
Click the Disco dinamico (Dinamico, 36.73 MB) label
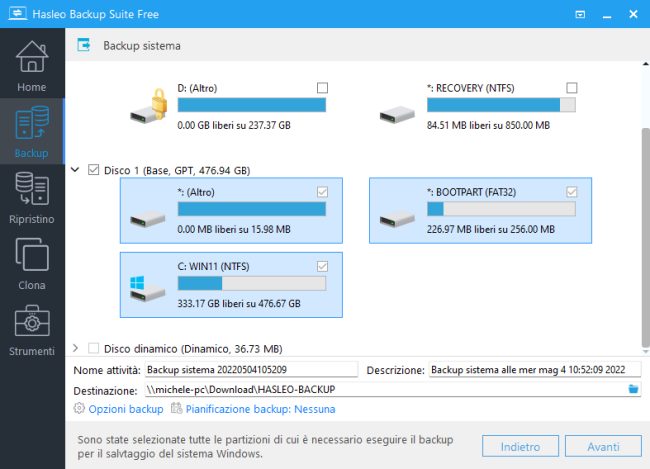193,349
